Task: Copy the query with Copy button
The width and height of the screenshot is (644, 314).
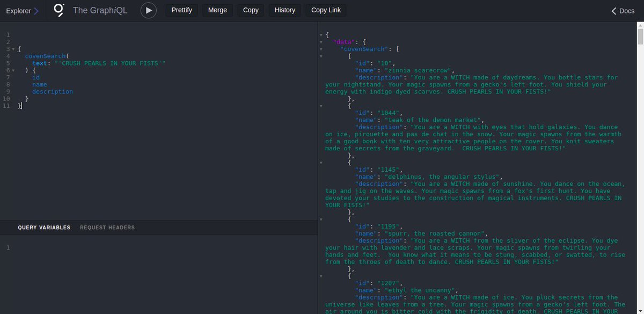Action: (x=251, y=10)
